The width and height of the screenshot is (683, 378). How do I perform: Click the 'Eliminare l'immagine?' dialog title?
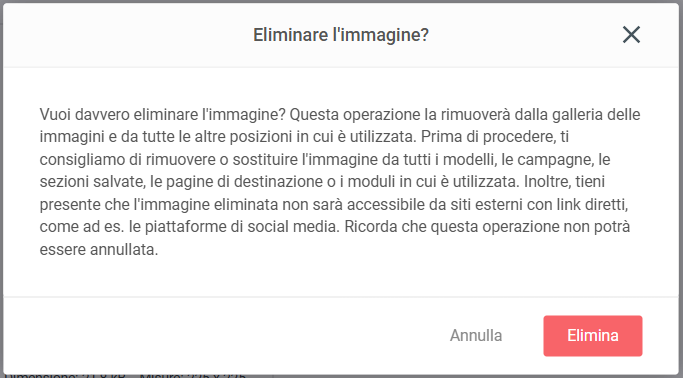341,35
